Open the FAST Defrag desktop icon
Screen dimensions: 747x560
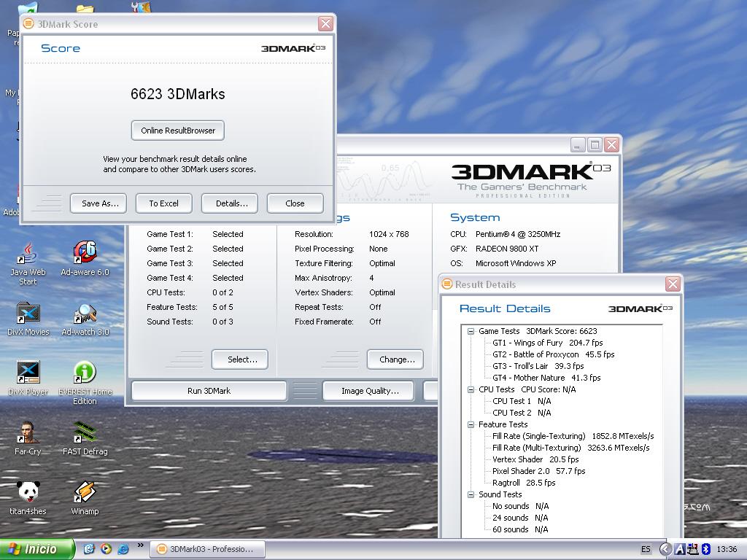85,433
